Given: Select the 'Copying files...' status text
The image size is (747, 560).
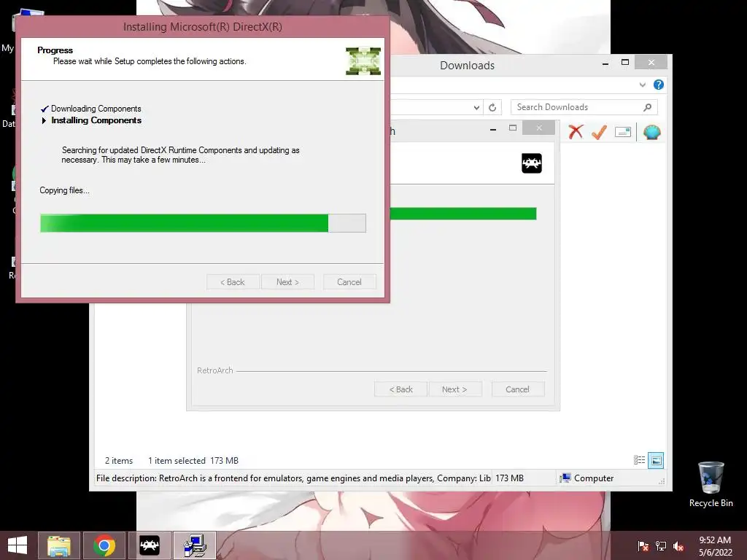Looking at the screenshot, I should pyautogui.click(x=64, y=190).
